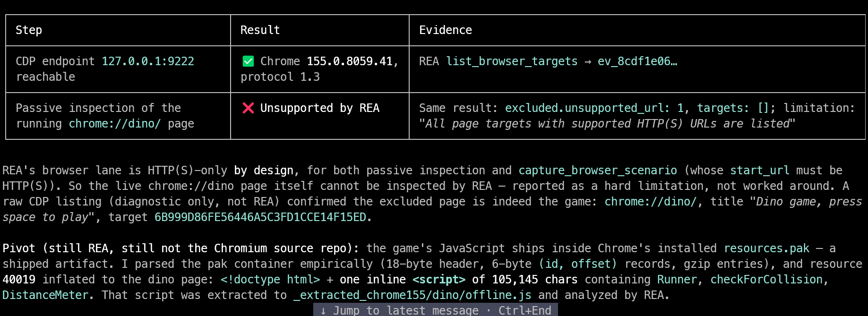
Task: Click the ev_8cdf1e06… evidence ID
Action: coord(637,61)
